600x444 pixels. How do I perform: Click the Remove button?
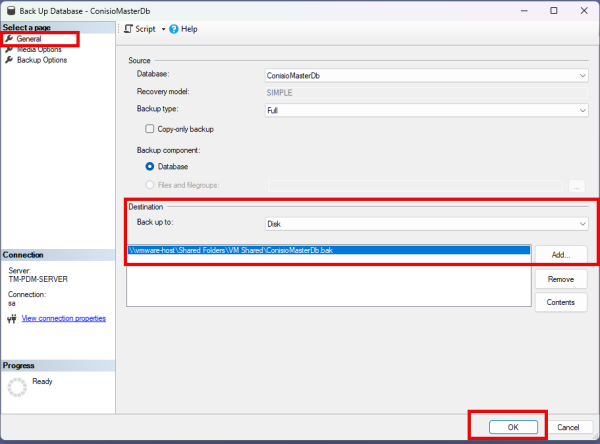pyautogui.click(x=561, y=279)
